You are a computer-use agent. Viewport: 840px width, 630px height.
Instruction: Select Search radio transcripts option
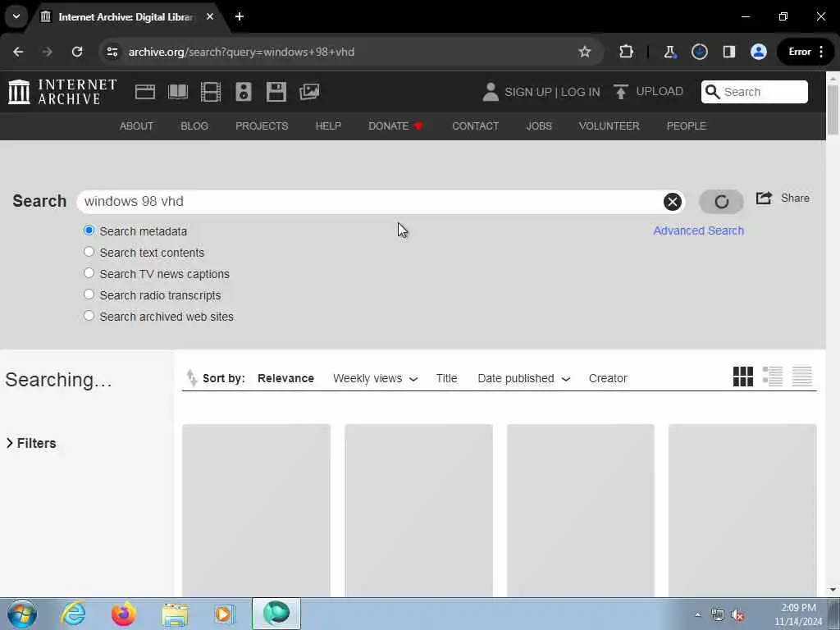coord(89,294)
